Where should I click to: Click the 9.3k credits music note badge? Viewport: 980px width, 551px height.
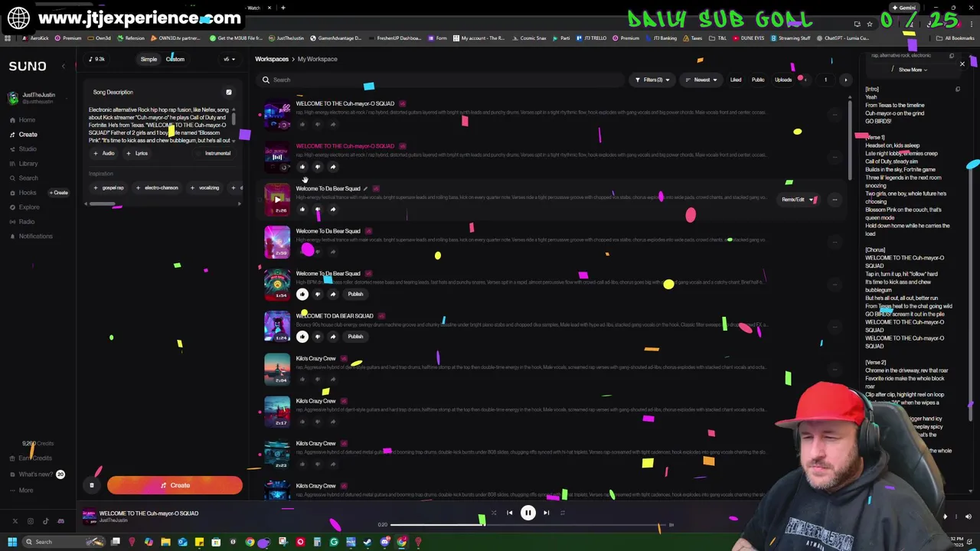(x=97, y=59)
